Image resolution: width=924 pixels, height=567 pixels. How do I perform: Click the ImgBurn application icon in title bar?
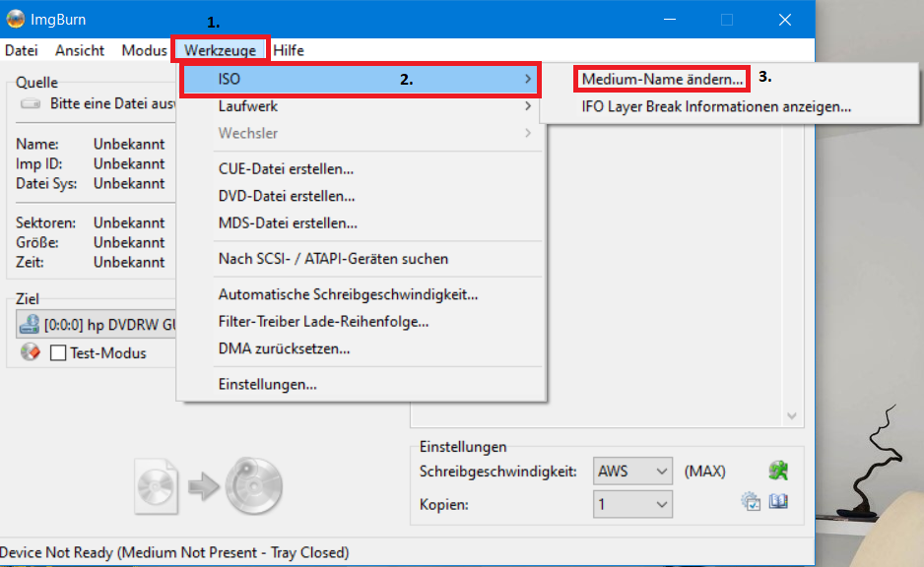tap(16, 19)
